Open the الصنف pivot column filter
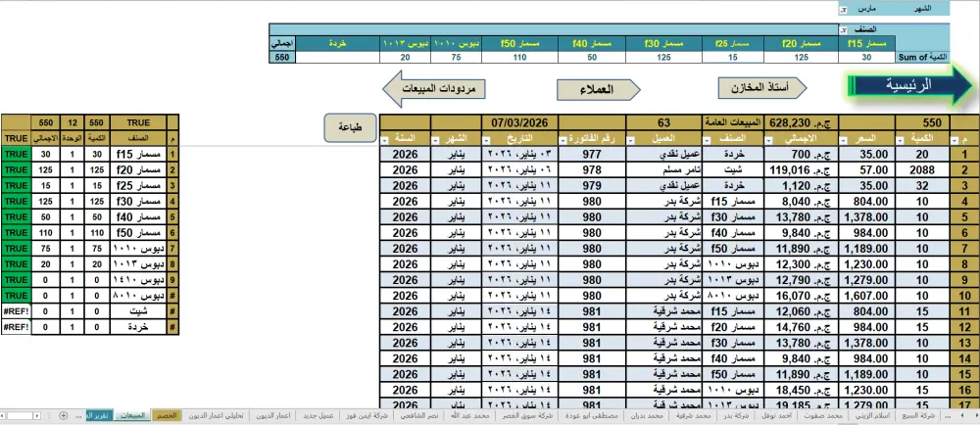Image resolution: width=980 pixels, height=425 pixels. click(x=843, y=29)
